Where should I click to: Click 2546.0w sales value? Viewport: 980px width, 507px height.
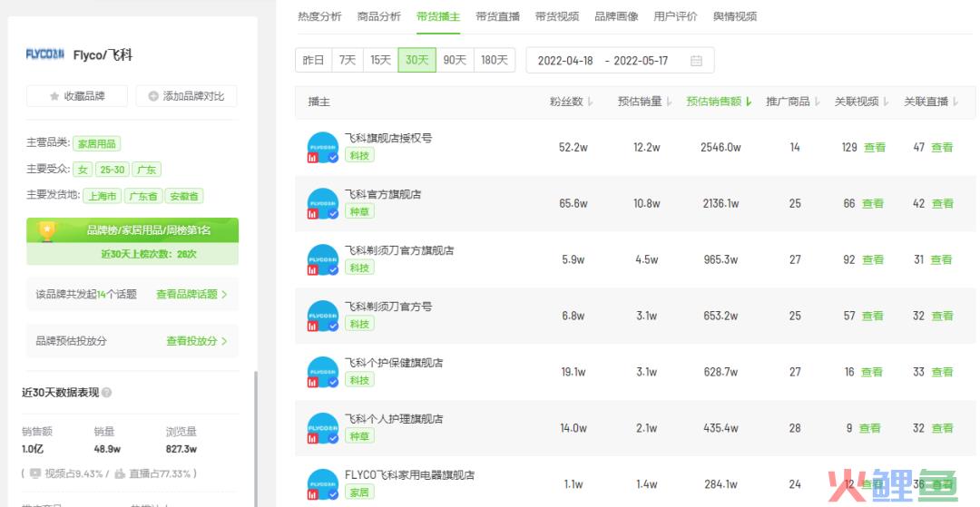coord(720,147)
